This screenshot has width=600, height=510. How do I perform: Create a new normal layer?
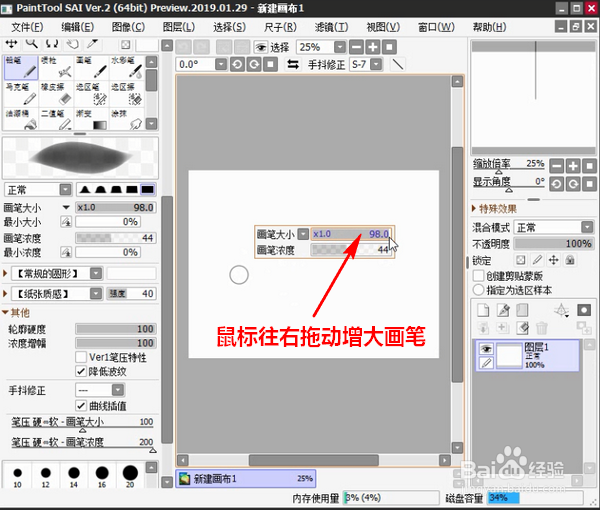(483, 310)
